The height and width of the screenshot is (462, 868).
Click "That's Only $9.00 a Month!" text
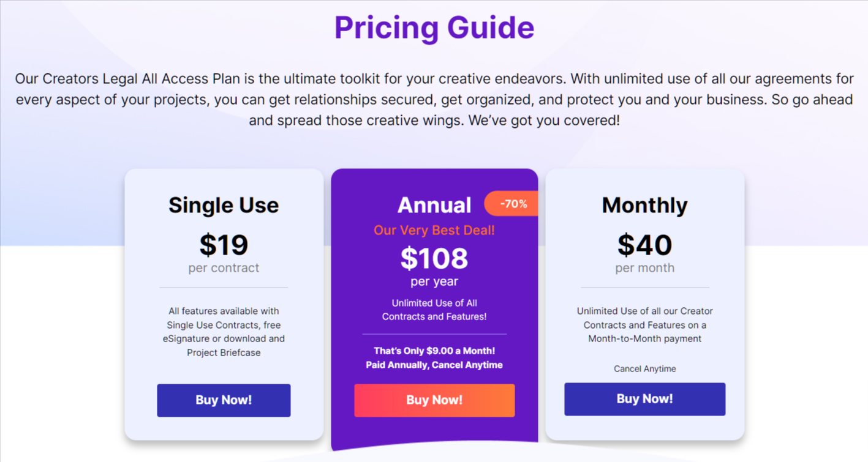point(434,351)
